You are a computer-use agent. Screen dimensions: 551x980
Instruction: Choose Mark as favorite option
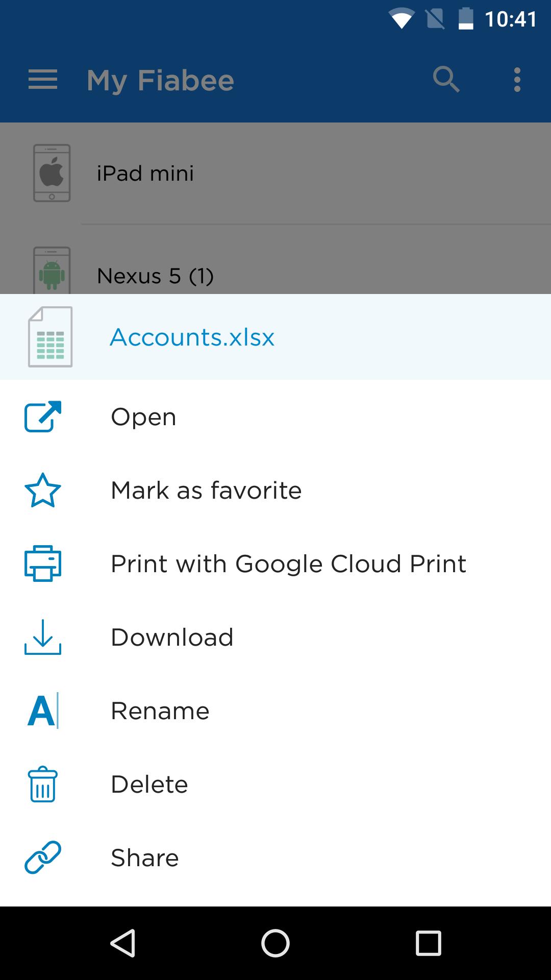[206, 491]
